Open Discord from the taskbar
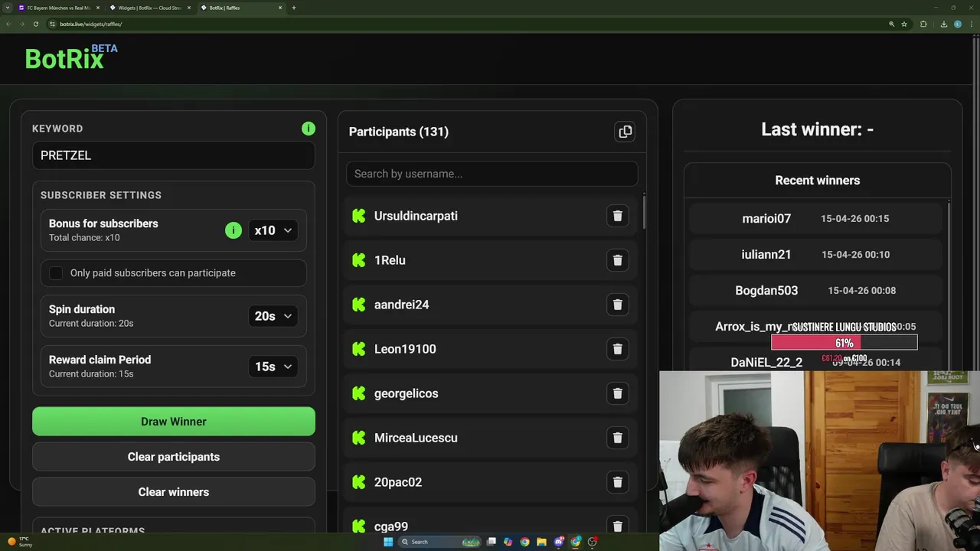The height and width of the screenshot is (551, 980). point(558,542)
